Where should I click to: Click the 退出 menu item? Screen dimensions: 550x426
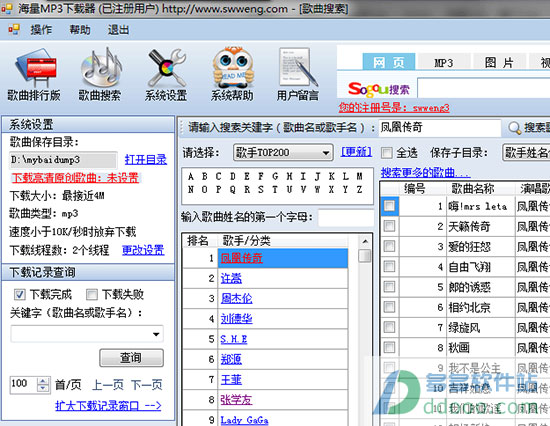pos(119,30)
